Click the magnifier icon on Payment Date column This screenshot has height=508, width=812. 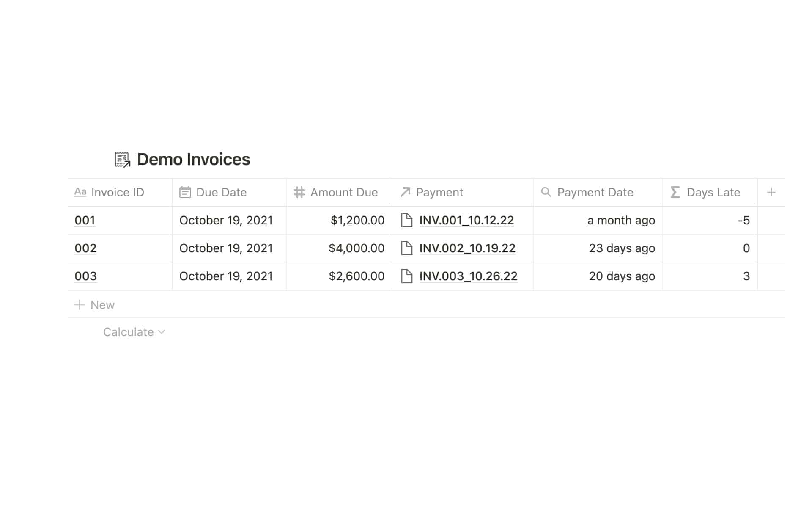tap(546, 192)
